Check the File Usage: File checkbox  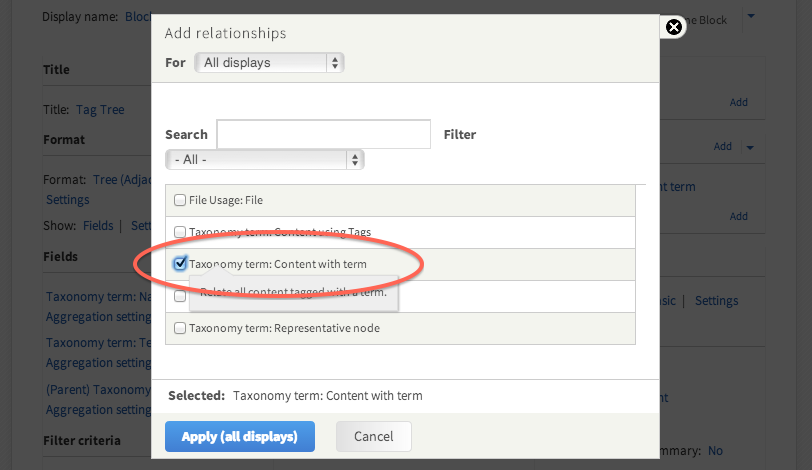pyautogui.click(x=180, y=200)
